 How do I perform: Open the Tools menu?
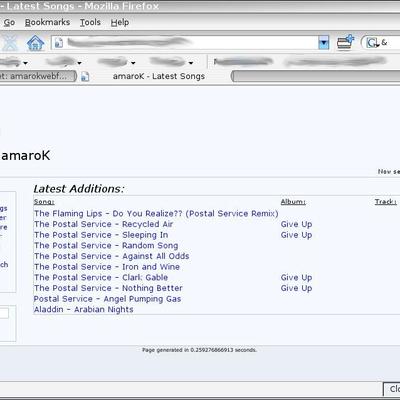[90, 22]
